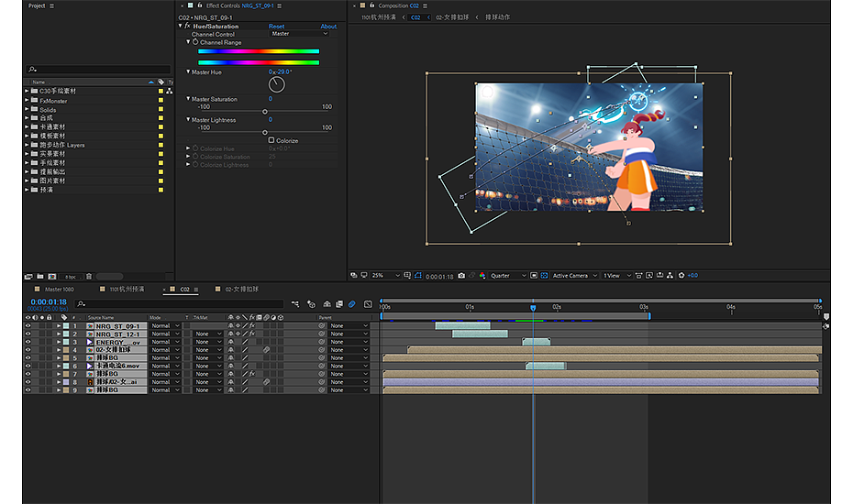The width and height of the screenshot is (853, 504).
Task: Open Active Camera view dropdown
Action: point(575,276)
